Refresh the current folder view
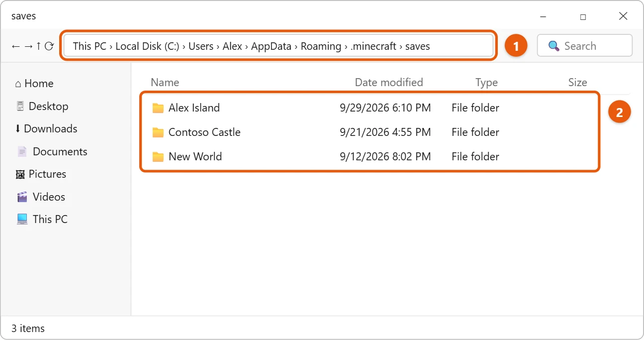This screenshot has height=340, width=644. click(49, 46)
